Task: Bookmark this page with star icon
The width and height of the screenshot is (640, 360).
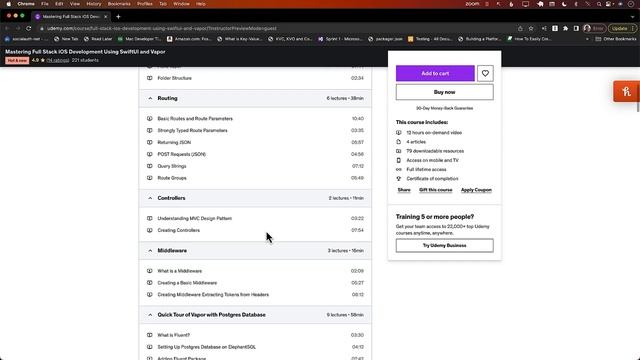Action: click(x=531, y=29)
